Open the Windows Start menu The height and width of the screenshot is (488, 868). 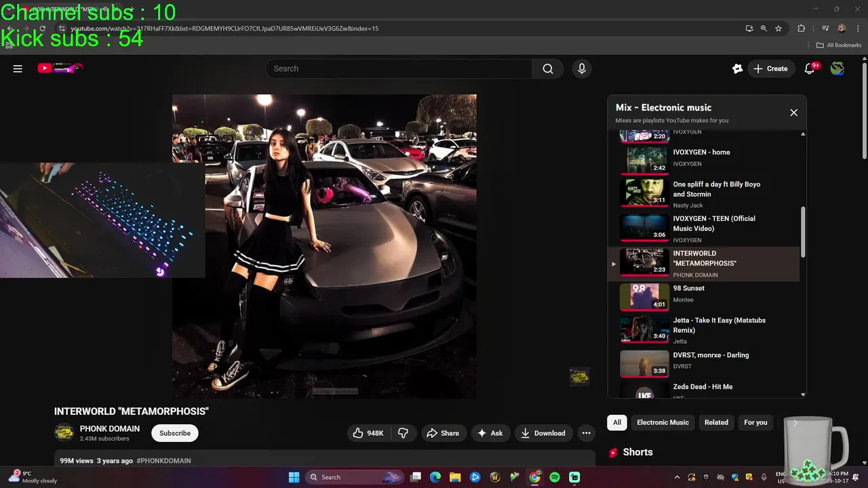(x=294, y=477)
